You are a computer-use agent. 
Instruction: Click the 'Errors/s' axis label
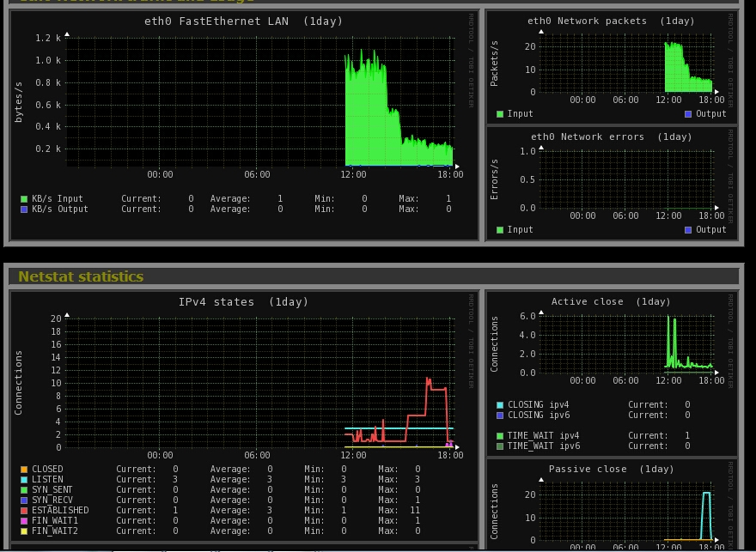494,179
